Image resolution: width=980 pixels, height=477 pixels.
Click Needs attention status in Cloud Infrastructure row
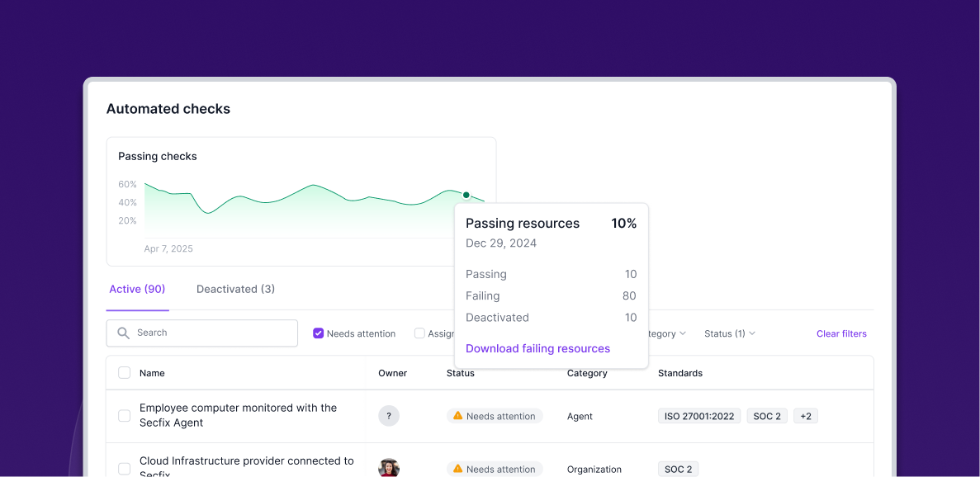pos(495,469)
